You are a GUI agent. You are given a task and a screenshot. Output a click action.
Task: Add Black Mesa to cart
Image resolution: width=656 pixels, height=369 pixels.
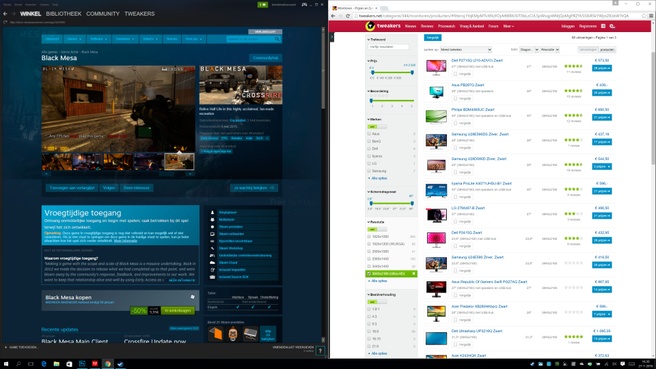tap(178, 310)
